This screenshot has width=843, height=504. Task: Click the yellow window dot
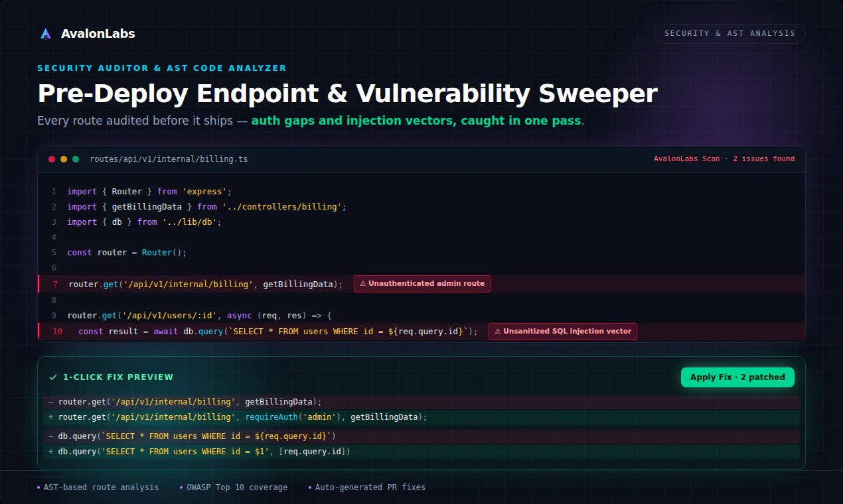click(64, 159)
